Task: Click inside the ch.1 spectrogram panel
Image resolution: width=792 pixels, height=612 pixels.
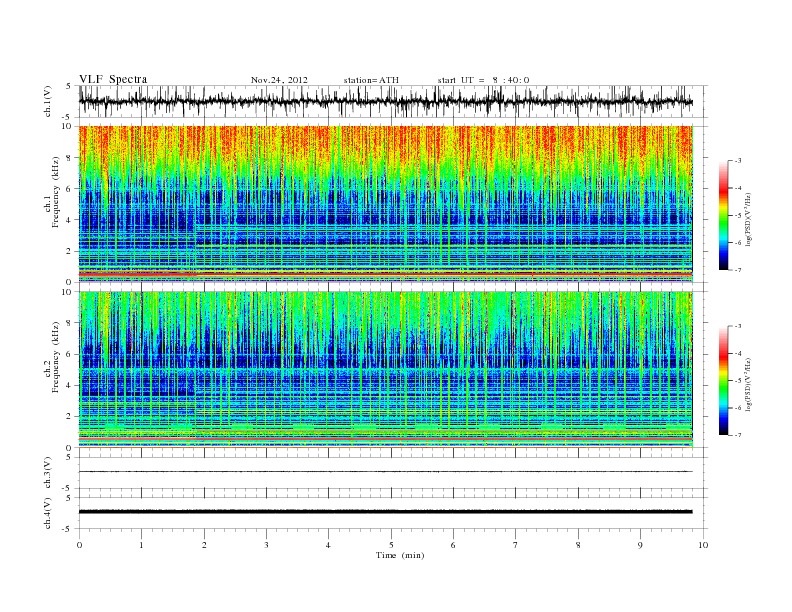Action: [385, 204]
